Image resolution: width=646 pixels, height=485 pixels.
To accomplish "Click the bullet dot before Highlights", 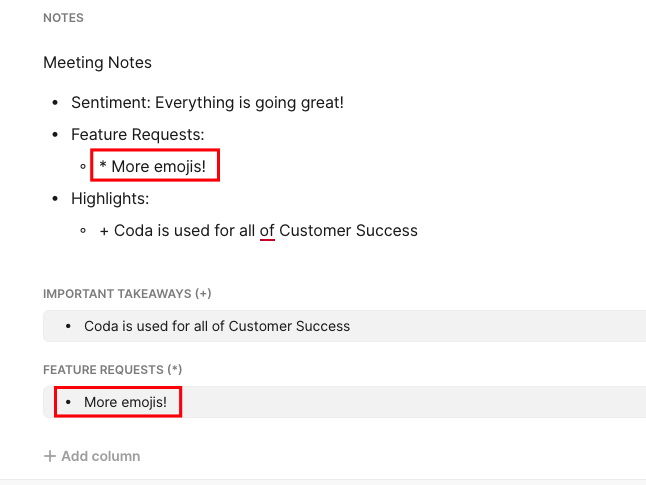I will click(56, 198).
